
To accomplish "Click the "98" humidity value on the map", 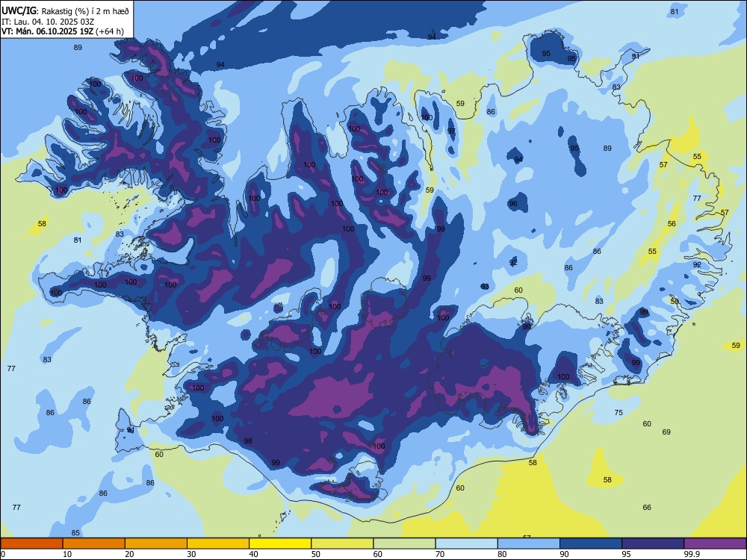I will pyautogui.click(x=248, y=441).
